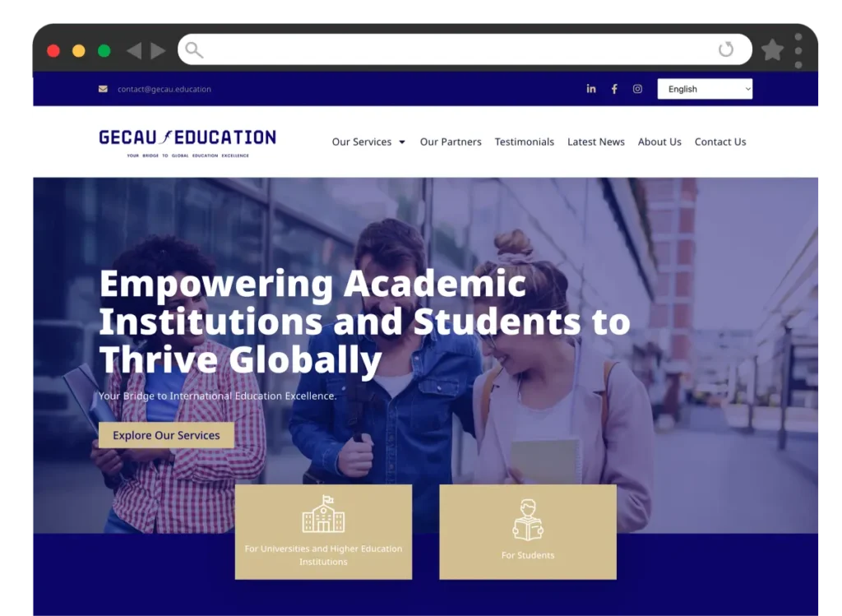Click the envelope mail icon
Viewport: 842px width, 616px height.
tap(103, 89)
